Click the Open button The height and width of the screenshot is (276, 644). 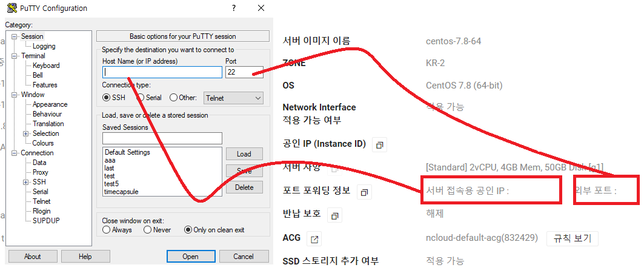191,257
